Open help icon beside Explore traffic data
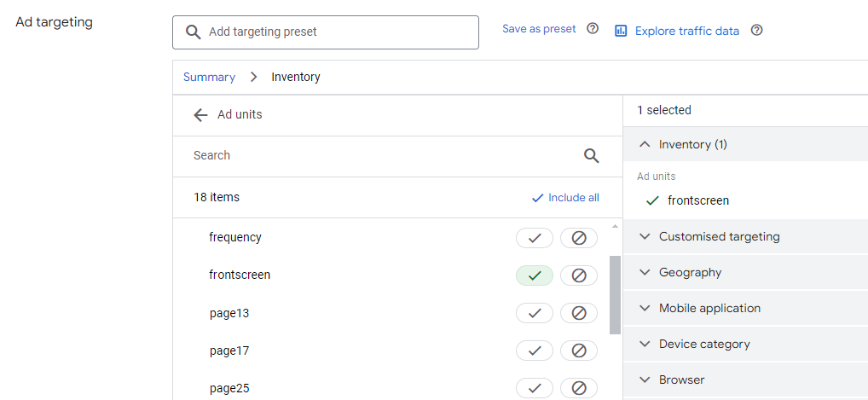The height and width of the screenshot is (400, 868). click(x=756, y=30)
